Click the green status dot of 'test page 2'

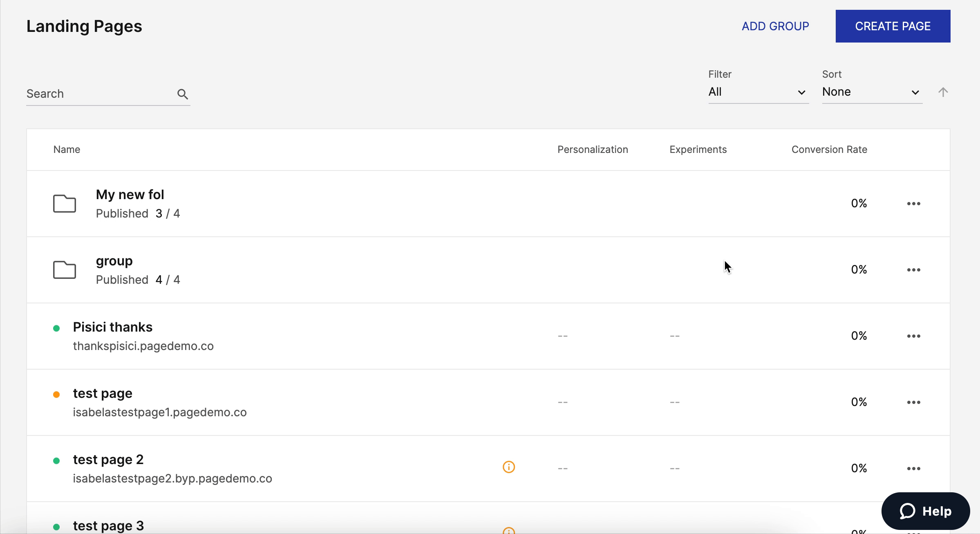[x=56, y=461]
